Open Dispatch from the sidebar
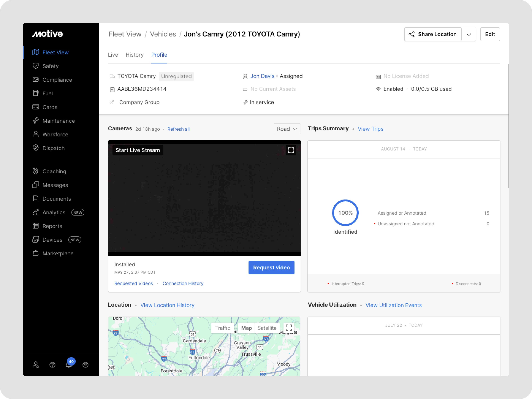The image size is (532, 399). [53, 148]
